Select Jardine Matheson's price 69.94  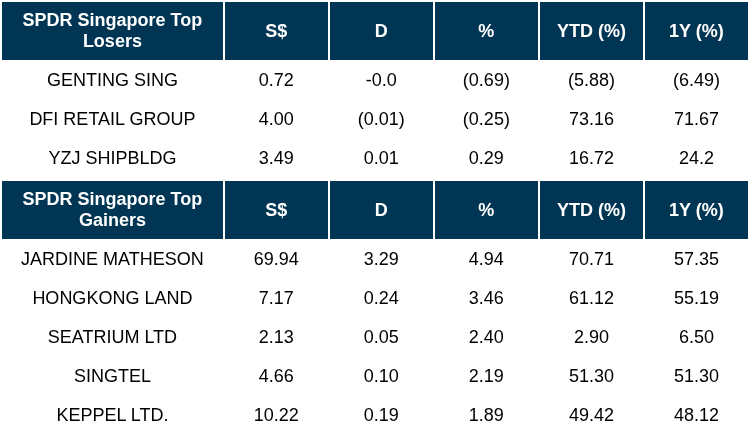click(276, 259)
